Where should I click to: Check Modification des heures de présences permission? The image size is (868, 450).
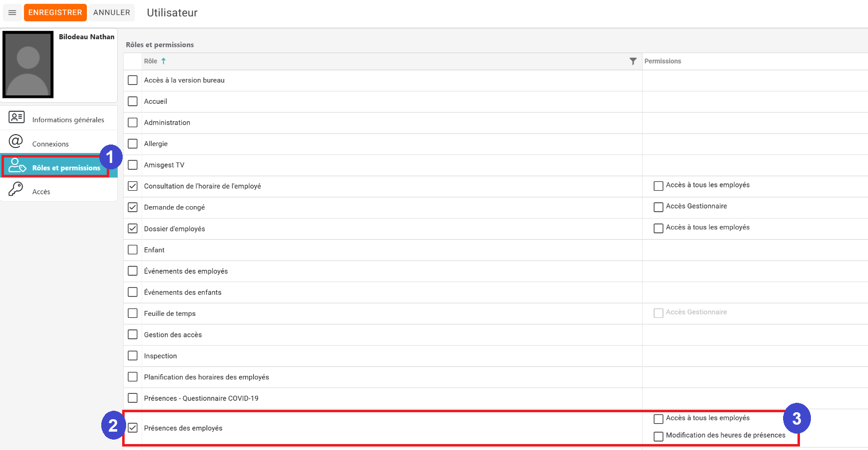point(658,436)
